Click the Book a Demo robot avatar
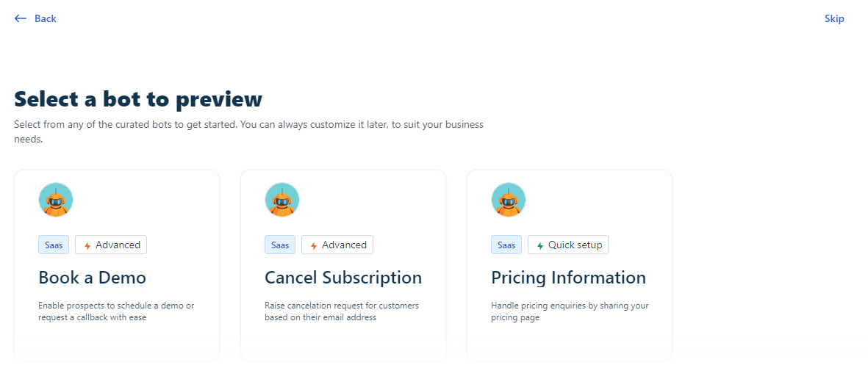868x379 pixels. (56, 200)
